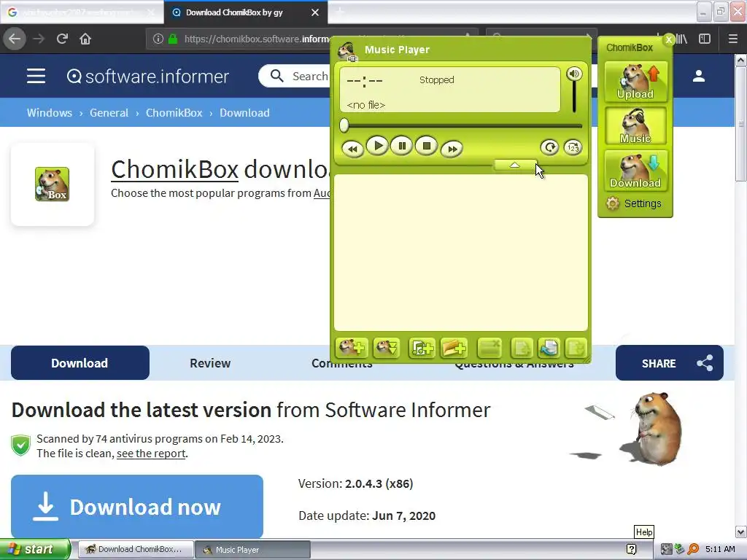Open ChomikBox breadcrumb link
The image size is (747, 560).
[x=174, y=113]
